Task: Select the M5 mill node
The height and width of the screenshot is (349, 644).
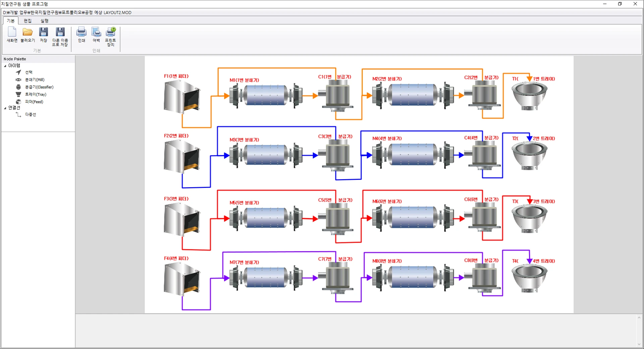Action: 266,218
